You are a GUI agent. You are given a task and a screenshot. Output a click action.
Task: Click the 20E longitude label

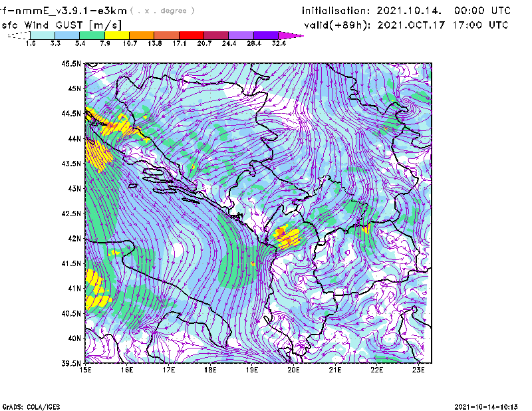coord(293,370)
